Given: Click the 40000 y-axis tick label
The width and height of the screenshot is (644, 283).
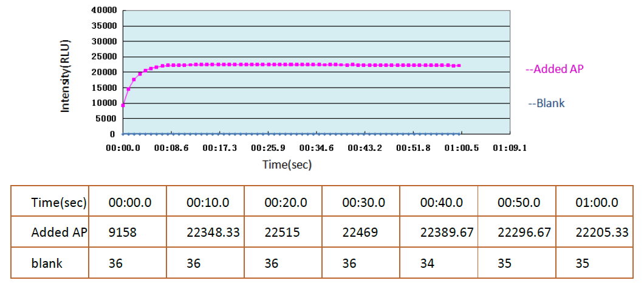Looking at the screenshot, I should (103, 10).
